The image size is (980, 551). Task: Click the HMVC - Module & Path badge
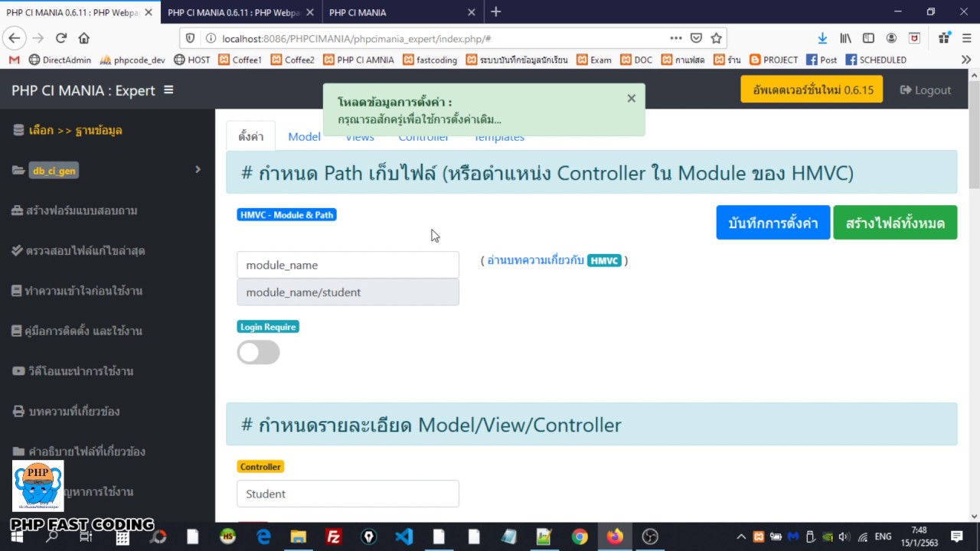click(286, 215)
